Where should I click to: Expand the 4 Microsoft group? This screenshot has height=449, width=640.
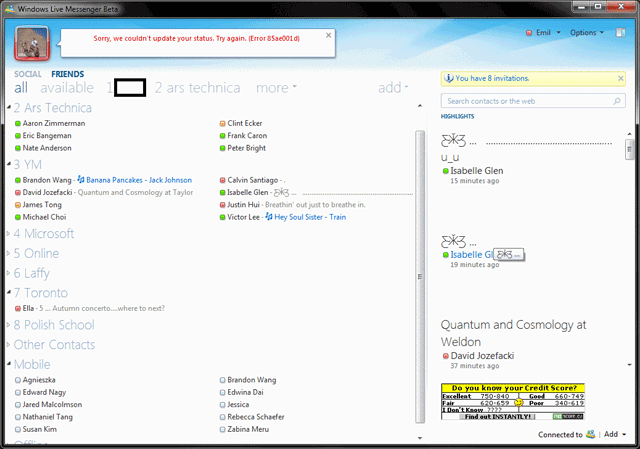point(9,233)
